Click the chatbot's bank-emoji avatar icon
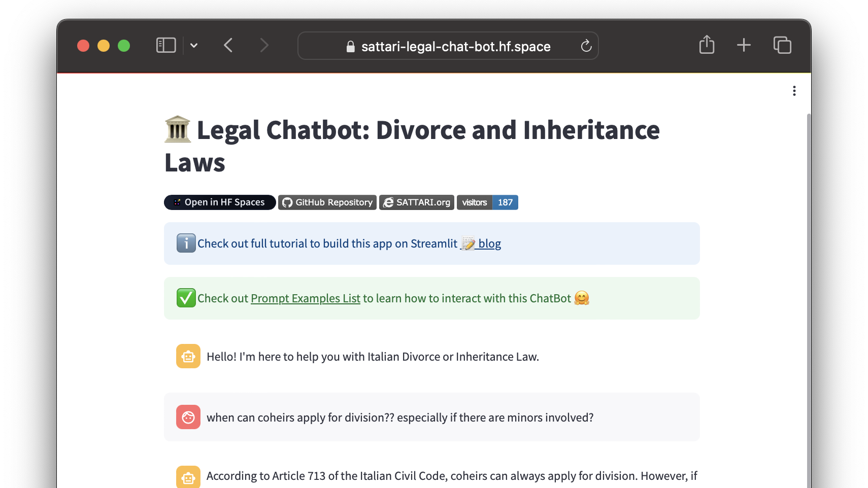This screenshot has height=488, width=868. pos(188,356)
